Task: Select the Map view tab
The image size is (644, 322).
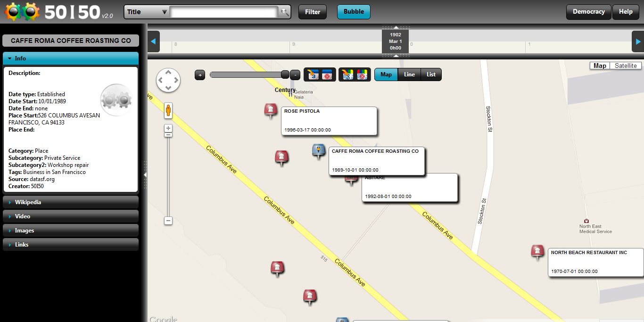Action: click(386, 74)
